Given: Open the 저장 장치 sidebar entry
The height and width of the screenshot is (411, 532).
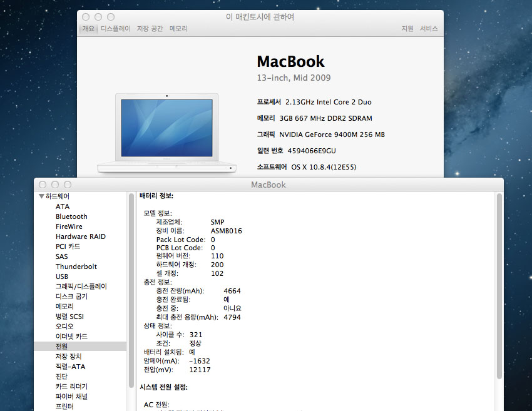Looking at the screenshot, I should click(68, 357).
